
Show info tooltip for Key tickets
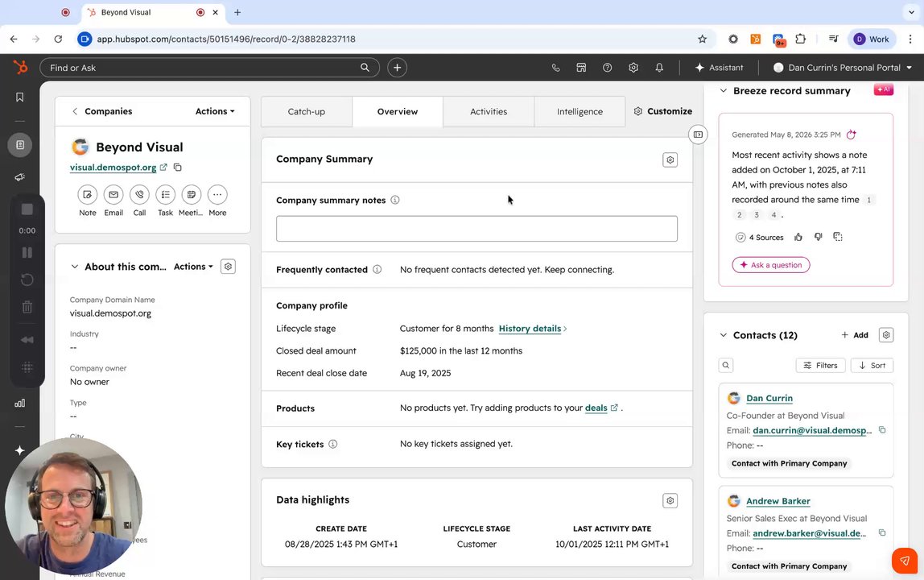coord(333,444)
